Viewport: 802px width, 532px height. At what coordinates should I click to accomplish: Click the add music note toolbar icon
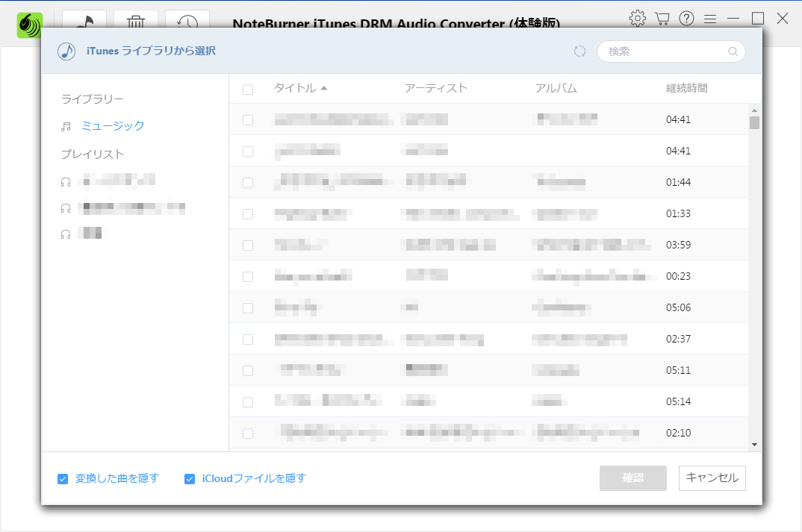coord(84,20)
